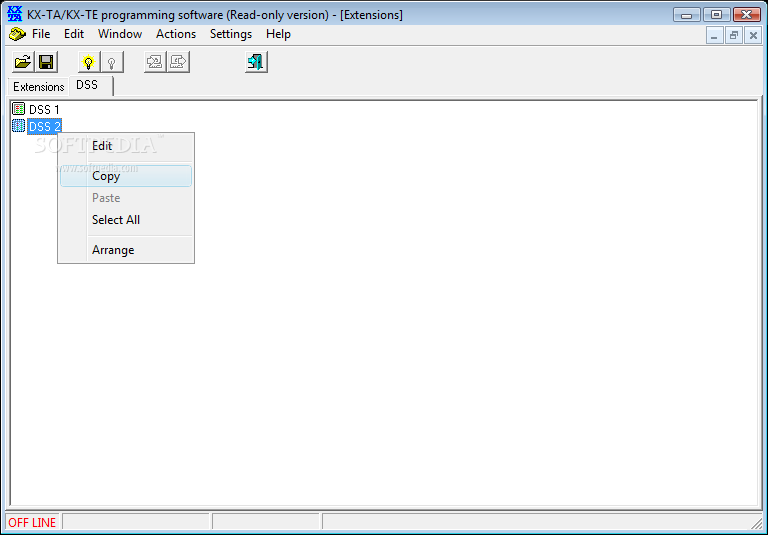Minimize the inner Extensions child window
Viewport: 768px width, 535px height.
click(715, 35)
